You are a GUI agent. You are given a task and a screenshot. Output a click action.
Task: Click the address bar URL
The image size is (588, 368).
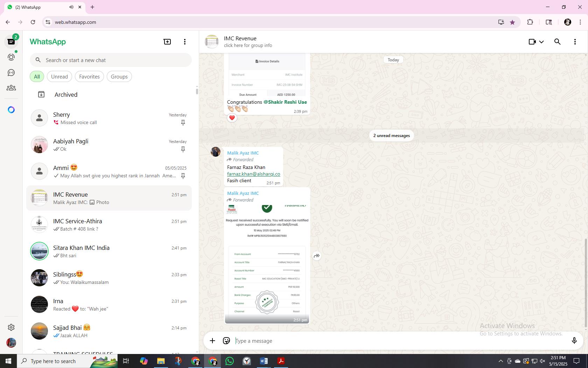click(76, 22)
